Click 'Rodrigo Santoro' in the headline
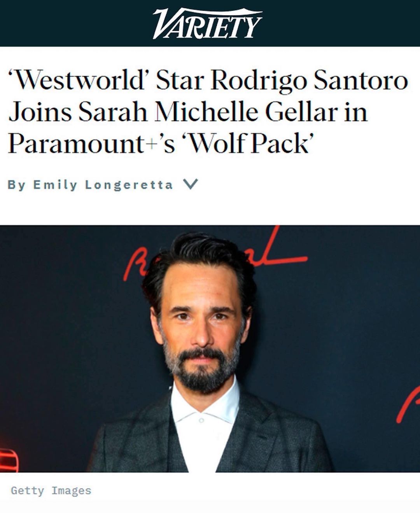The width and height of the screenshot is (420, 513). [x=310, y=80]
